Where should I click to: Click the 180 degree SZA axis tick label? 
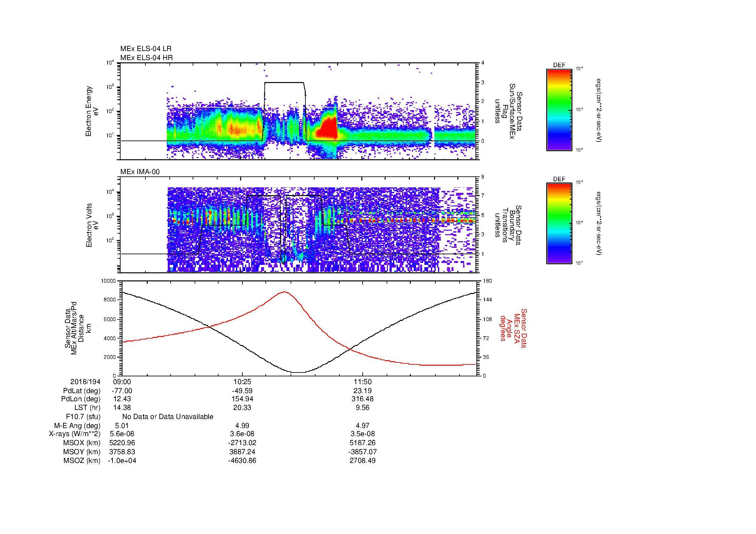pos(488,281)
